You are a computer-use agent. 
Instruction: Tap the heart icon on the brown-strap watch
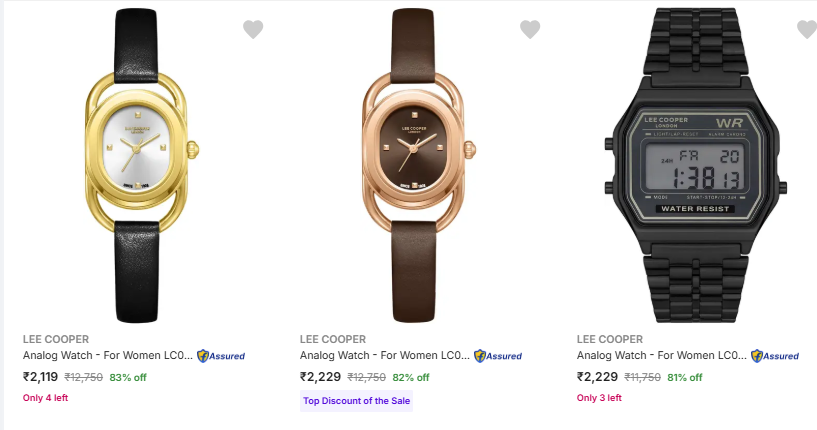(x=530, y=29)
